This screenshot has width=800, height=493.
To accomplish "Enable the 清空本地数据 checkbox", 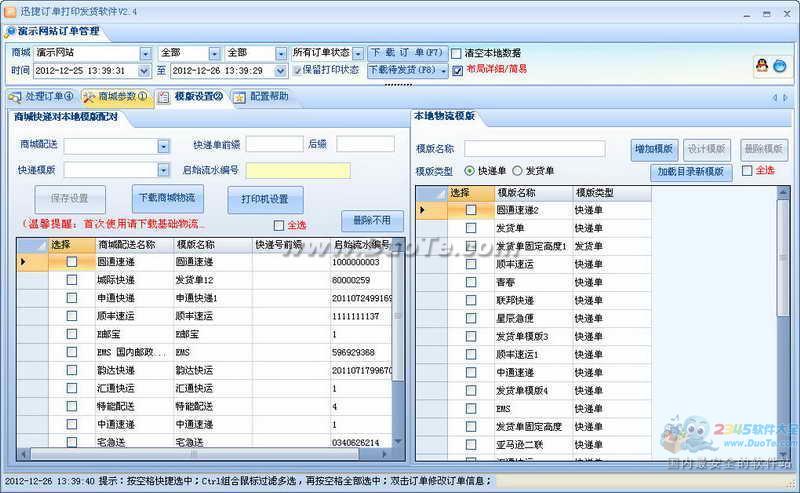I will click(456, 53).
